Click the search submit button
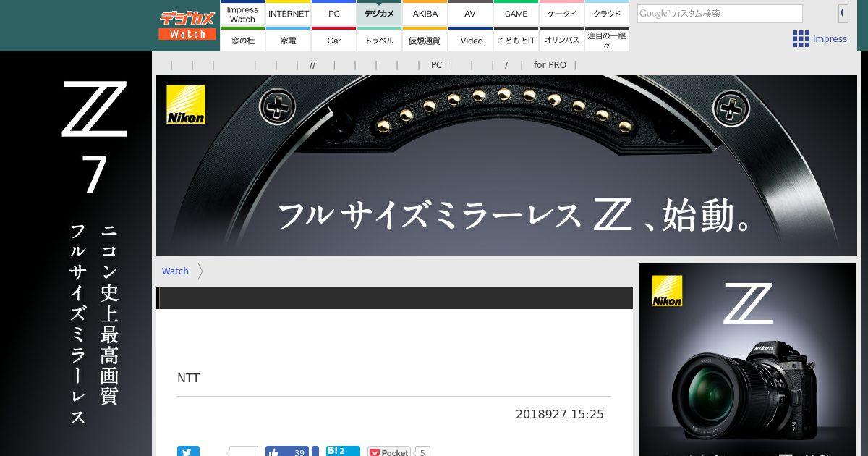Screen dimensions: 868x456 tap(843, 14)
